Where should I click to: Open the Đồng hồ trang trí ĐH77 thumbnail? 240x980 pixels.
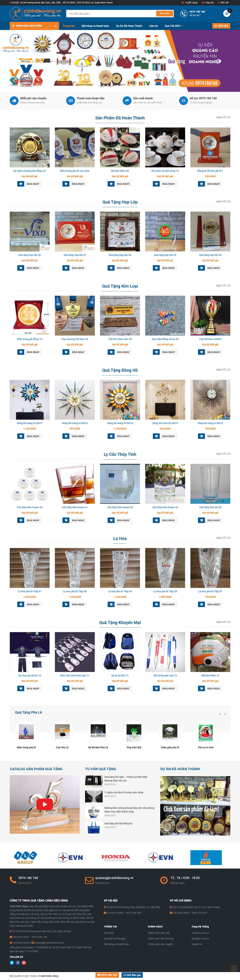click(30, 399)
